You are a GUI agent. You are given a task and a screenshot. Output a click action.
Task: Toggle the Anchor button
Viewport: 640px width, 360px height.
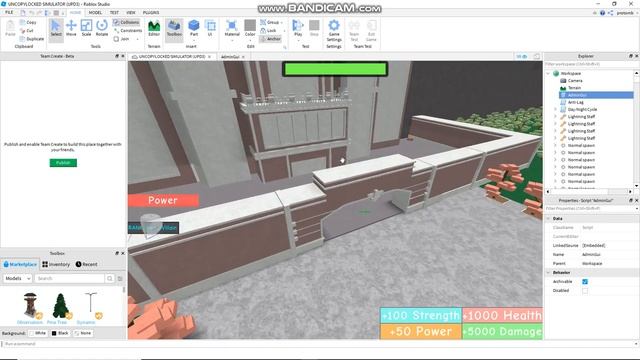pos(270,39)
